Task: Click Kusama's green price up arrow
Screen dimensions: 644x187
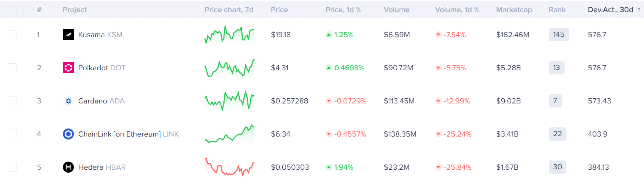Action: coord(329,35)
